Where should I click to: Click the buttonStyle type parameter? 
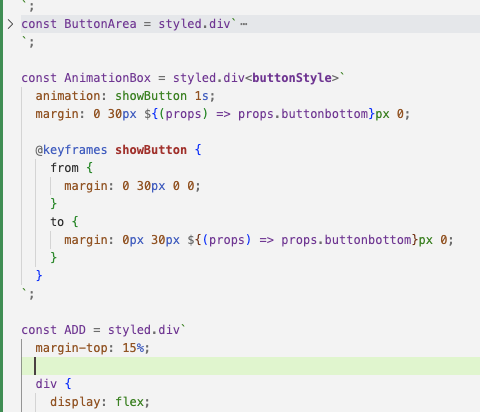pyautogui.click(x=292, y=78)
